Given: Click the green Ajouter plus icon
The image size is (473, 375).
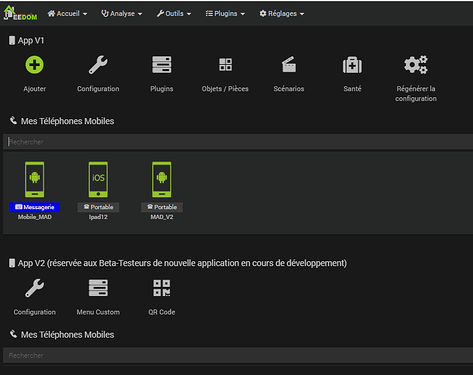Looking at the screenshot, I should [x=35, y=65].
